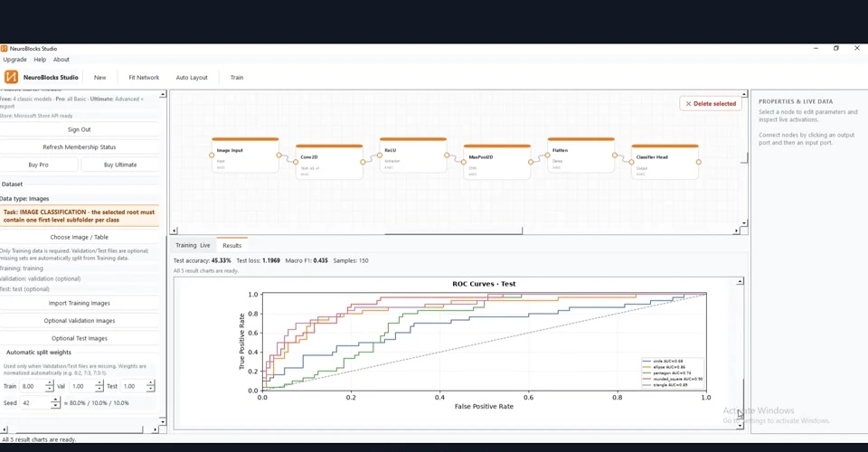This screenshot has width=868, height=452.
Task: Click canvas horizontal scrollbar right arrow
Action: [x=737, y=231]
